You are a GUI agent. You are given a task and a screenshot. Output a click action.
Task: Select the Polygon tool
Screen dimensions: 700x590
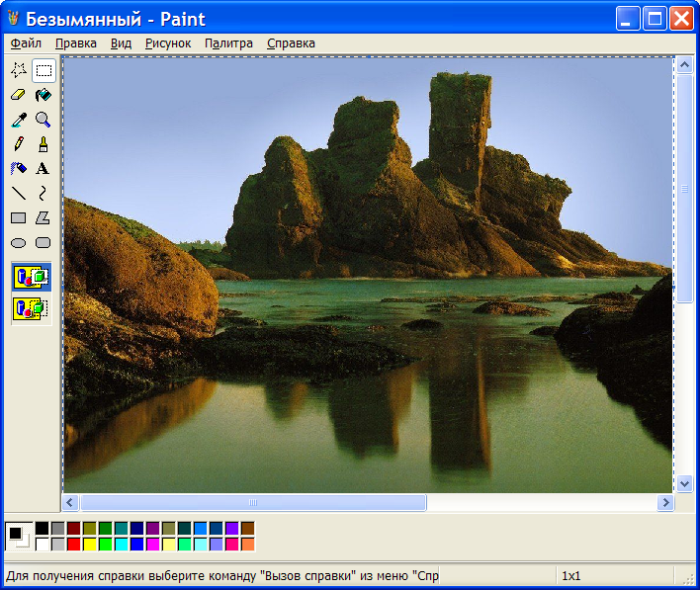[44, 217]
